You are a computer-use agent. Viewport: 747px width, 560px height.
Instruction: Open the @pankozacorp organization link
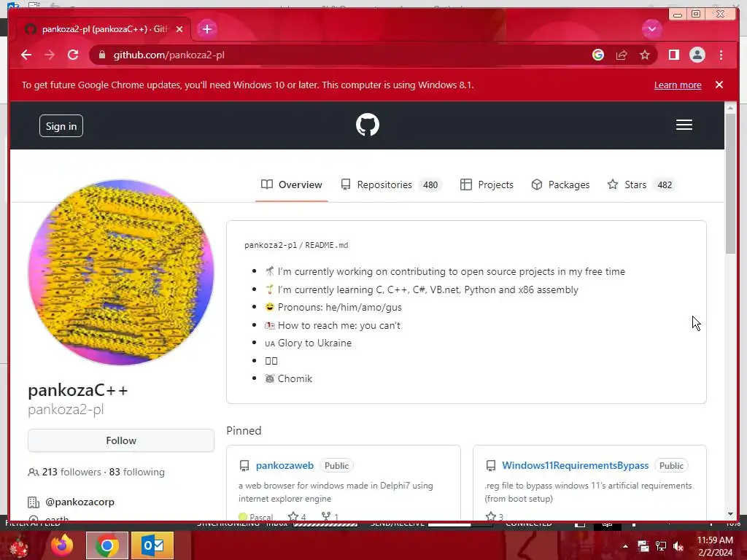(x=80, y=502)
